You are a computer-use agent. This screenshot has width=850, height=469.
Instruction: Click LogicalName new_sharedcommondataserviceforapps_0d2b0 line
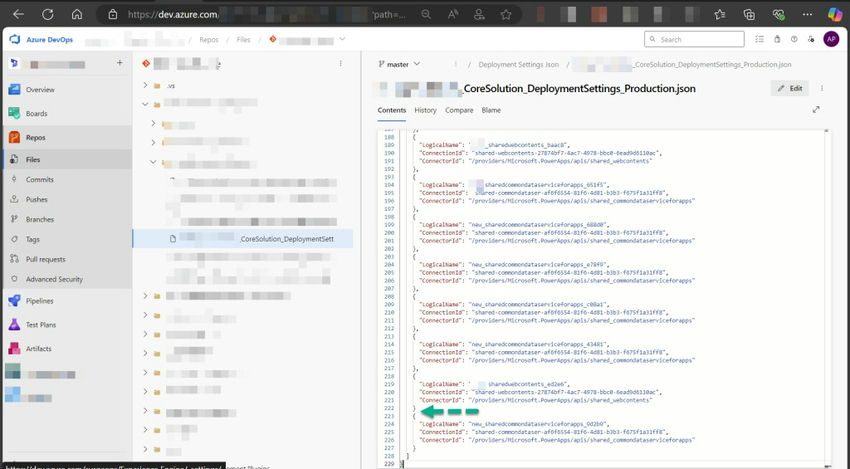tap(514, 424)
